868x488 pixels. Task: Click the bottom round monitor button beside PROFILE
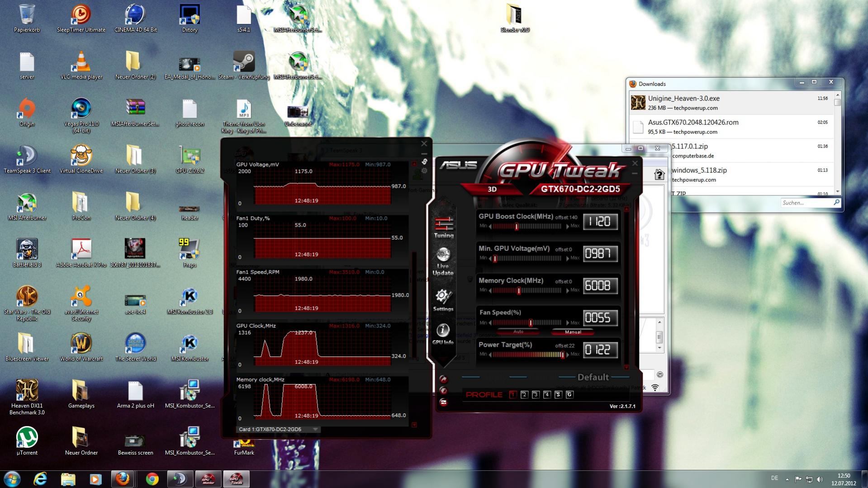(443, 402)
